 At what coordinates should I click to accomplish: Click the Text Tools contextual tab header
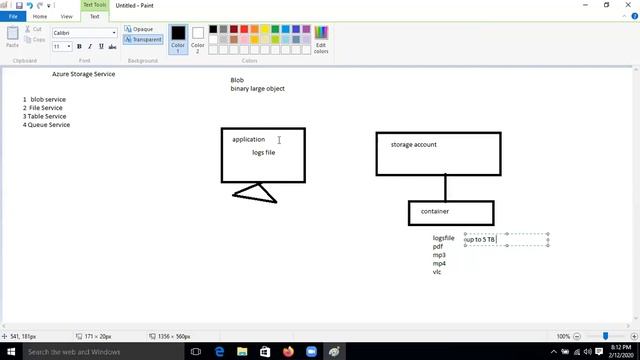point(95,5)
